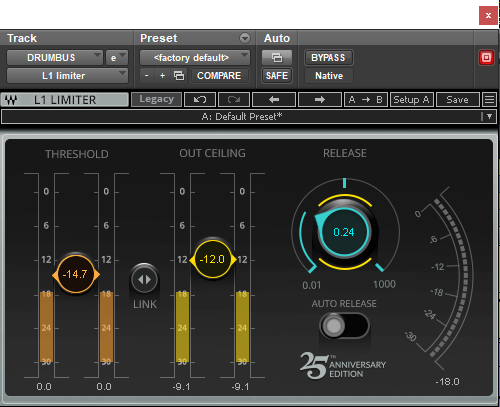Click the RELEASE label
This screenshot has height=407, width=500.
345,153
